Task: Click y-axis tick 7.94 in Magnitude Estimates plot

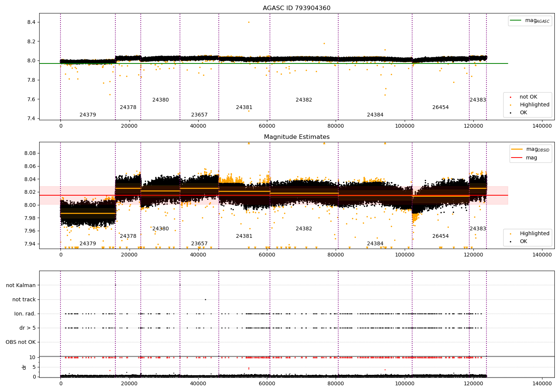Action: point(30,244)
